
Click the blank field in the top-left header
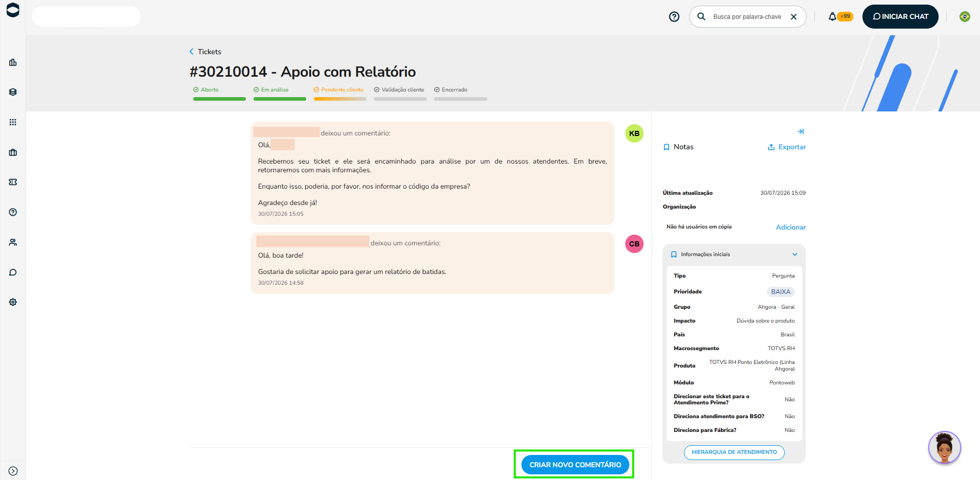pyautogui.click(x=86, y=16)
